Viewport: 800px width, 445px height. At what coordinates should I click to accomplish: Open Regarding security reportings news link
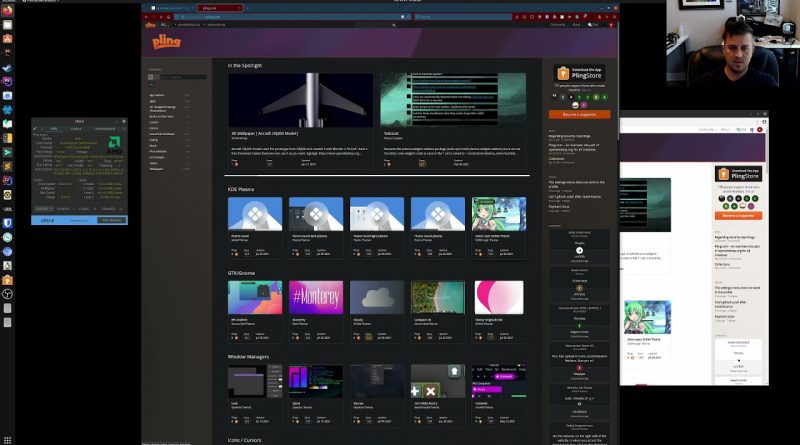click(x=569, y=136)
